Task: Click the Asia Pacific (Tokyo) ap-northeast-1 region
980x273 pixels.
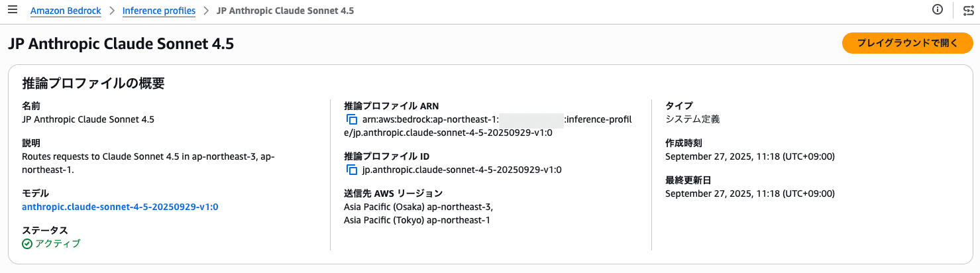Action: tap(417, 220)
